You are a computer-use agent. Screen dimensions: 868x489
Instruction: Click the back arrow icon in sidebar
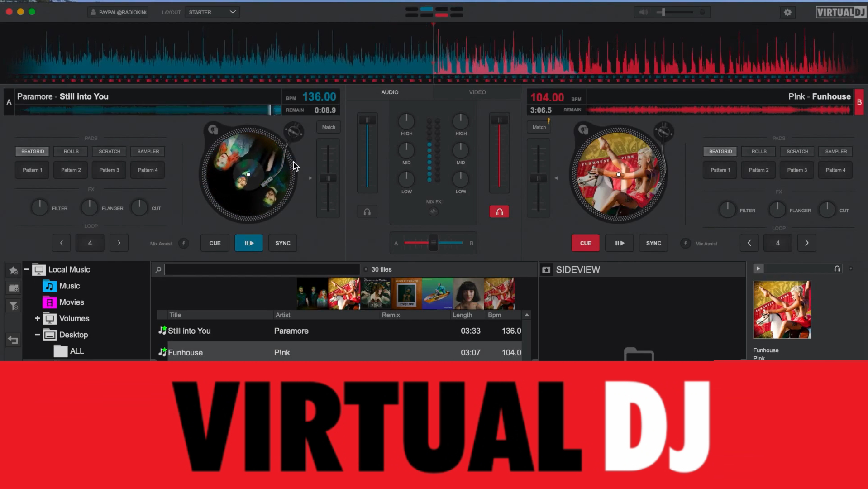[13, 340]
